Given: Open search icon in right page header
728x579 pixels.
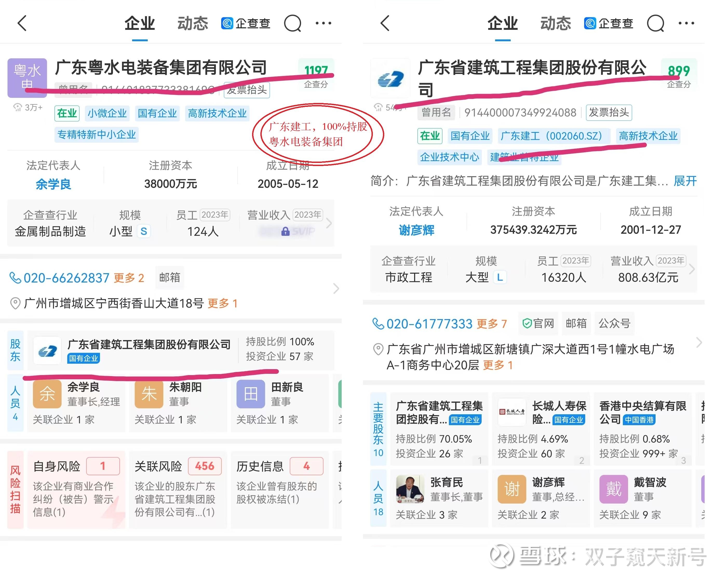Looking at the screenshot, I should (656, 23).
